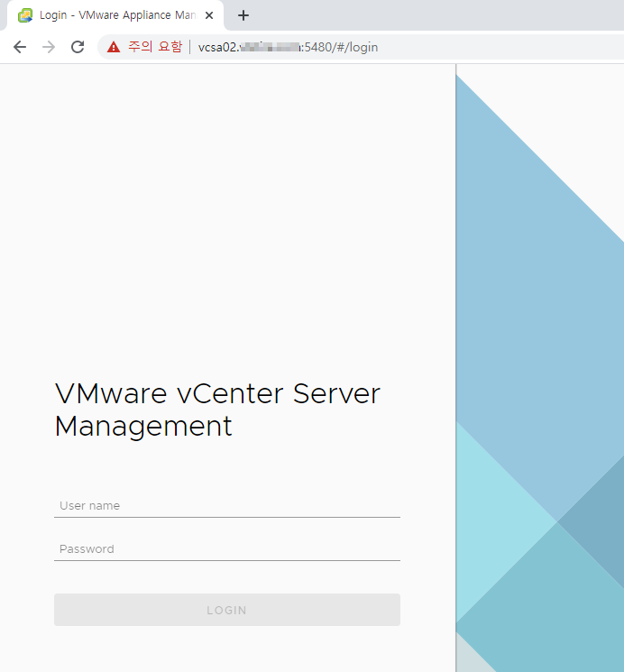Click the vSphere favicon on the tab

25,15
